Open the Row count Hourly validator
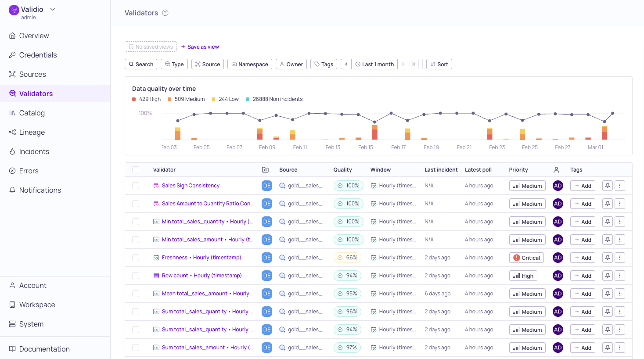Viewport: 644px width, 359px height. [201, 276]
